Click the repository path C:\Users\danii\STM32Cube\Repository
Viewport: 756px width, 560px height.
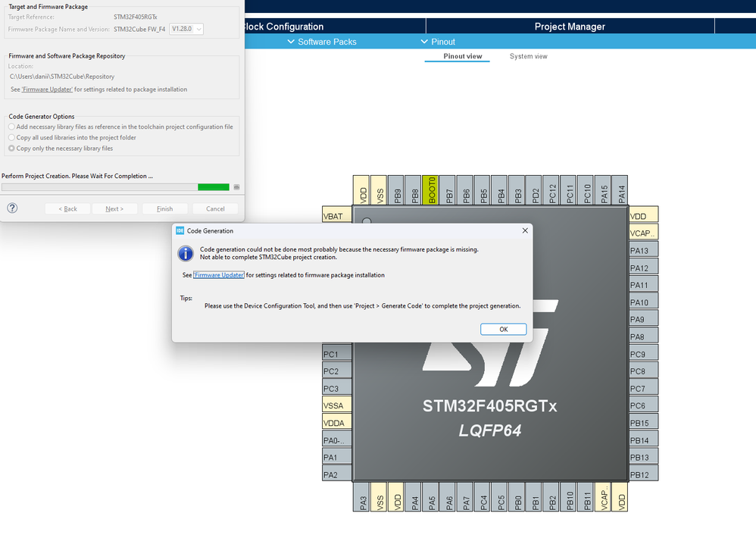[x=62, y=77]
